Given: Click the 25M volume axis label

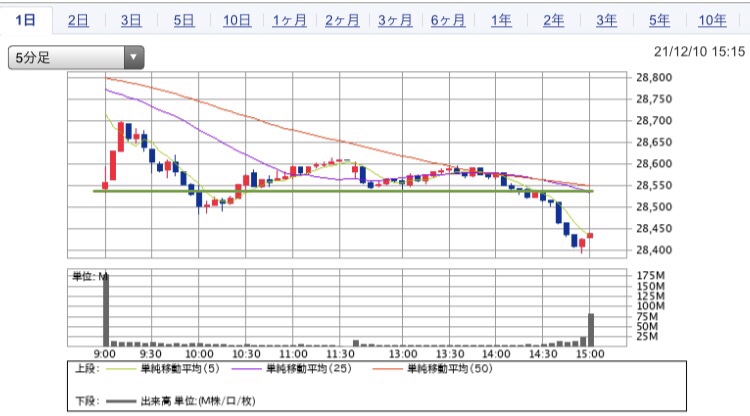Looking at the screenshot, I should [648, 337].
